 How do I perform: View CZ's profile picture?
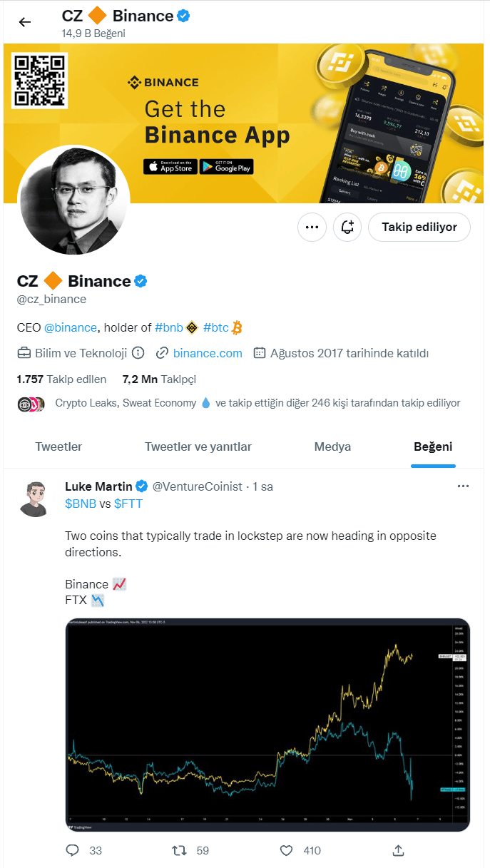(x=73, y=200)
